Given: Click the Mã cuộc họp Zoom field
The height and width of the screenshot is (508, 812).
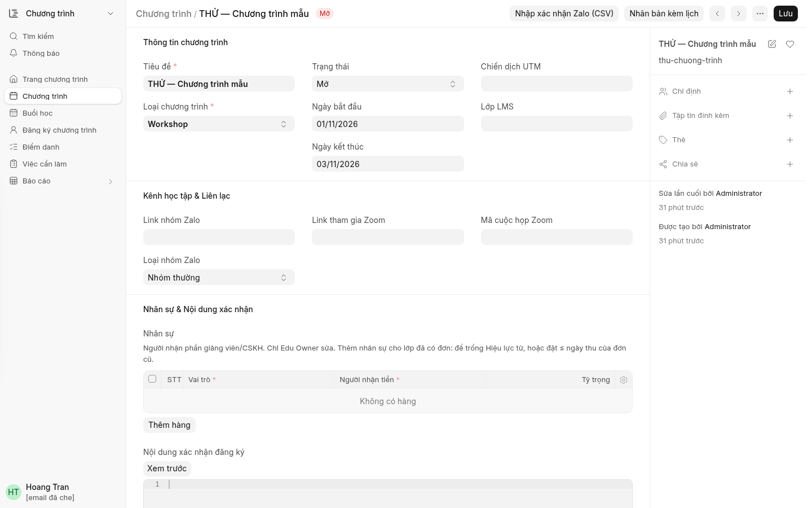Looking at the screenshot, I should point(557,237).
